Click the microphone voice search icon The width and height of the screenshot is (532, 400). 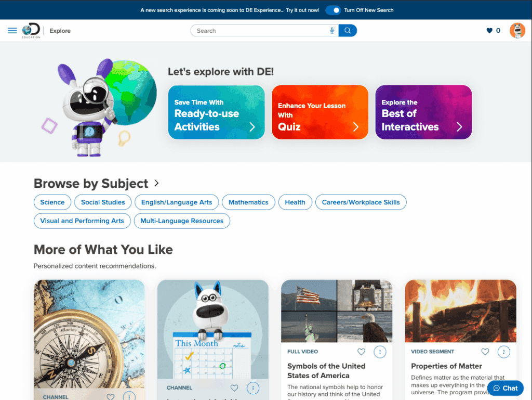(332, 31)
